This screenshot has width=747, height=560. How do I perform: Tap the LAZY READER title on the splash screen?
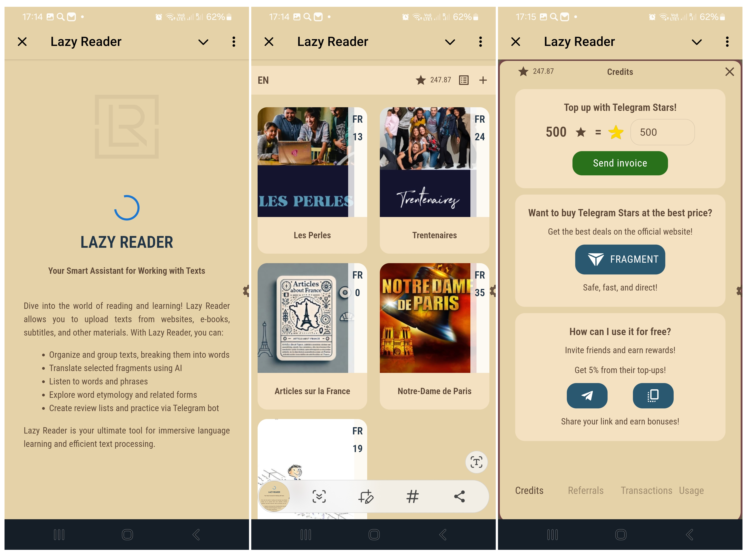click(x=127, y=242)
